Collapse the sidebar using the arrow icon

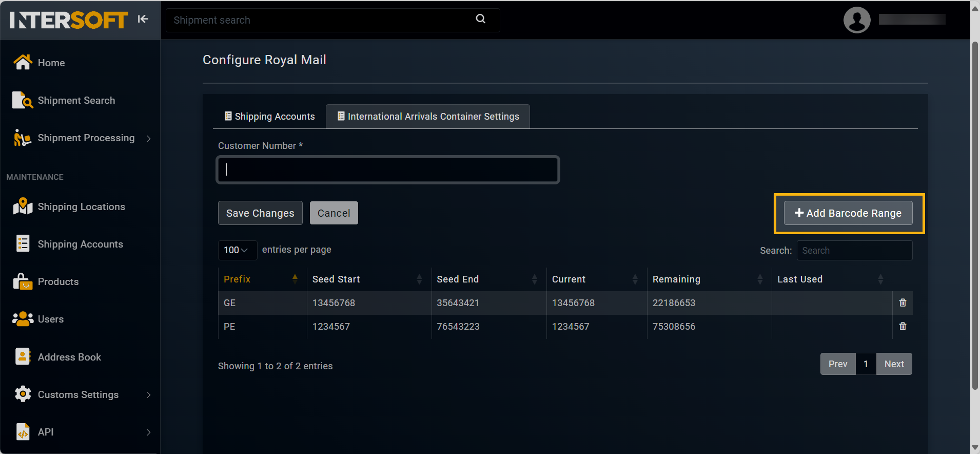coord(143,19)
